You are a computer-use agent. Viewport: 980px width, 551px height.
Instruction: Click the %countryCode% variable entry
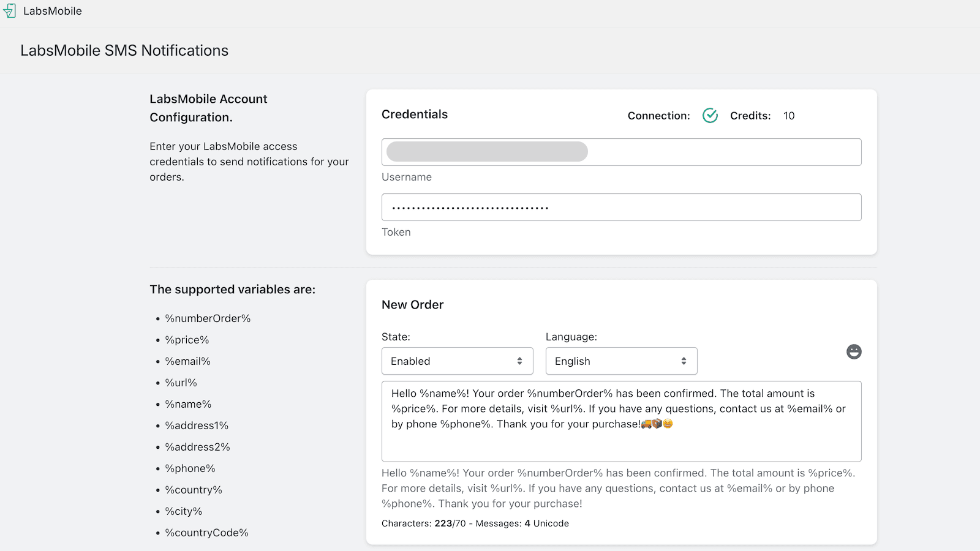coord(206,533)
